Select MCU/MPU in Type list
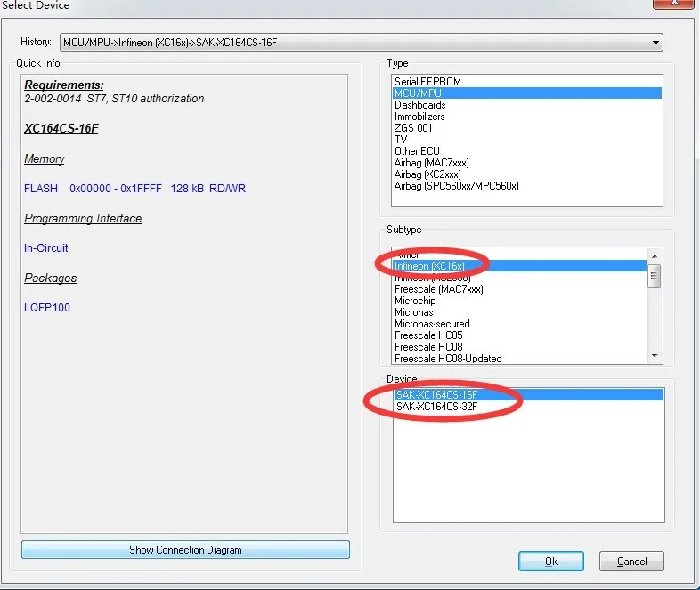Screen dimensions: 700x590 (527, 93)
